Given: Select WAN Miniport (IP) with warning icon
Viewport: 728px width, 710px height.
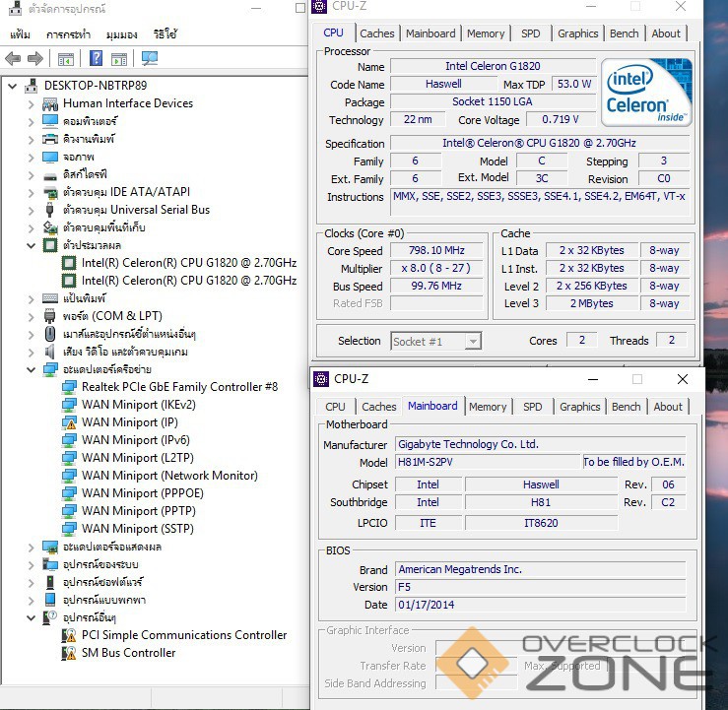Looking at the screenshot, I should 129,422.
